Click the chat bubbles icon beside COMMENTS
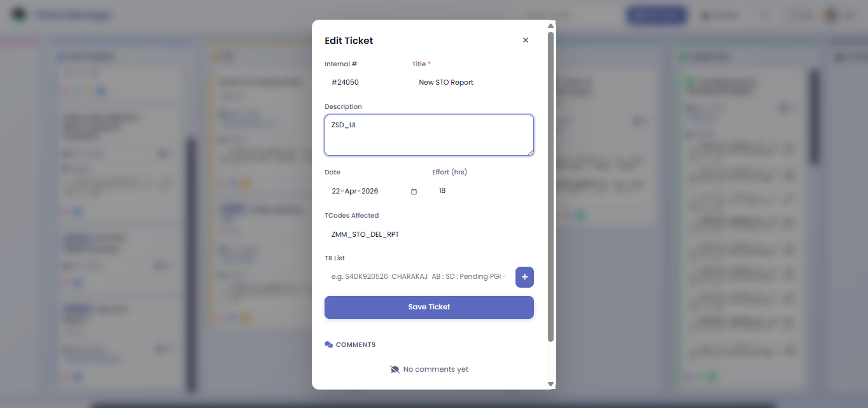 [x=329, y=344]
